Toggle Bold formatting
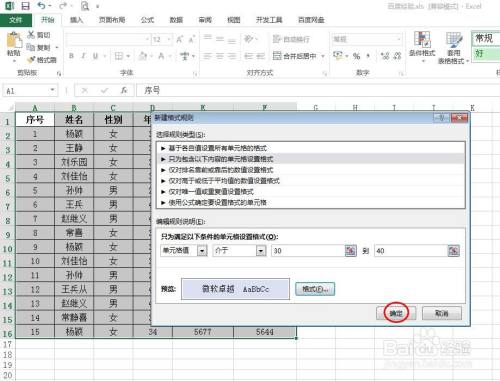This screenshot has height=381, width=500. click(71, 56)
